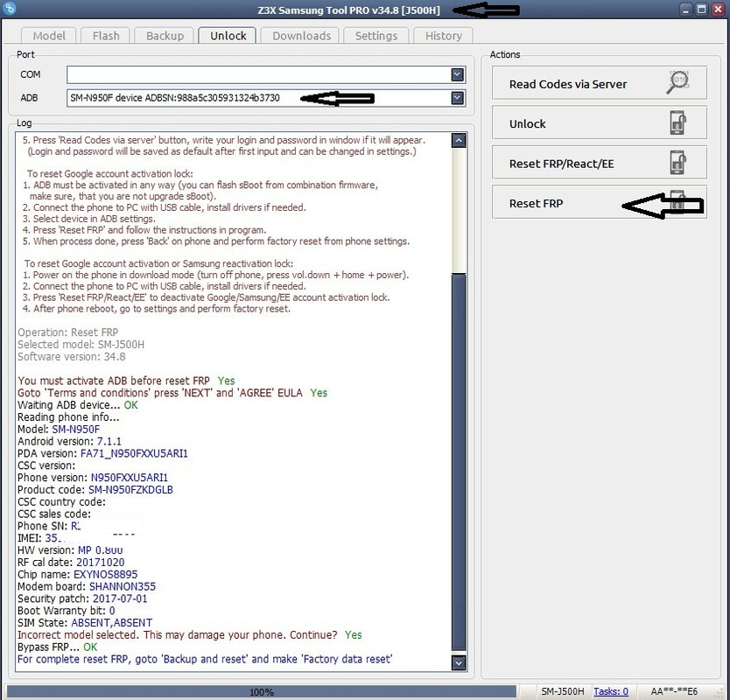Image resolution: width=730 pixels, height=700 pixels.
Task: Click the 'Security patch: 2017-07-01' line
Action: pos(82,598)
